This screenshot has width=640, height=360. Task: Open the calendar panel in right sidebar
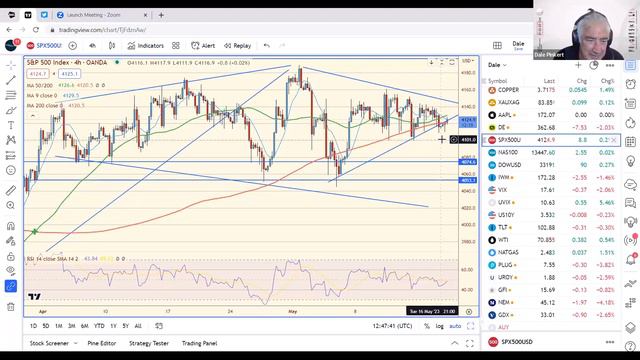[631, 142]
